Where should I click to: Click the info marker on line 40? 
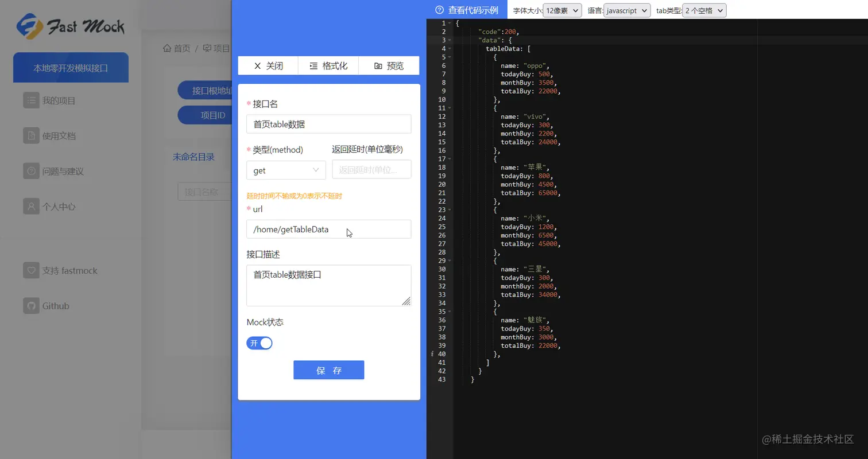(x=432, y=354)
